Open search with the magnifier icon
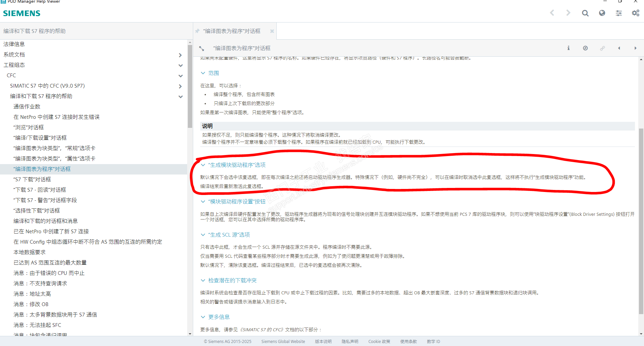The width and height of the screenshot is (644, 346). (585, 13)
